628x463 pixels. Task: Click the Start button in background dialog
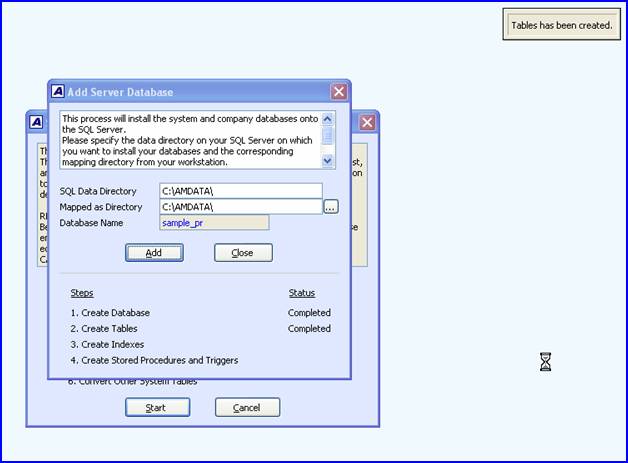[158, 408]
